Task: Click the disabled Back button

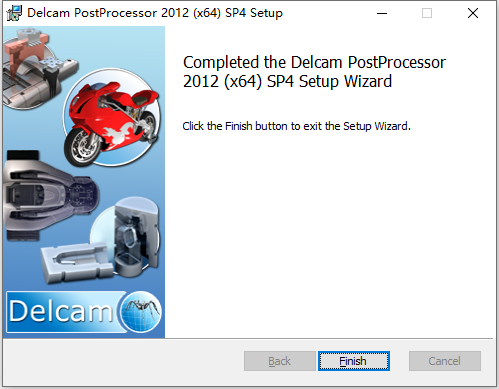Action: tap(280, 361)
